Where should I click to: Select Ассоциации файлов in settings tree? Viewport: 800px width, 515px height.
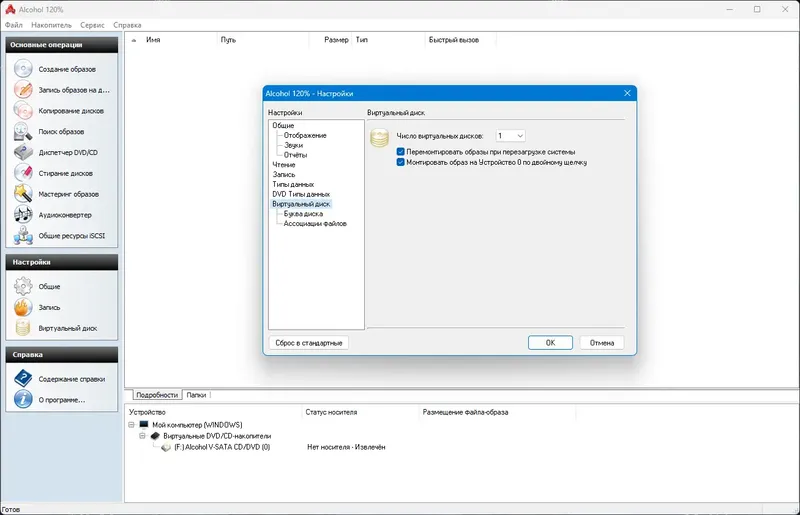click(x=315, y=223)
